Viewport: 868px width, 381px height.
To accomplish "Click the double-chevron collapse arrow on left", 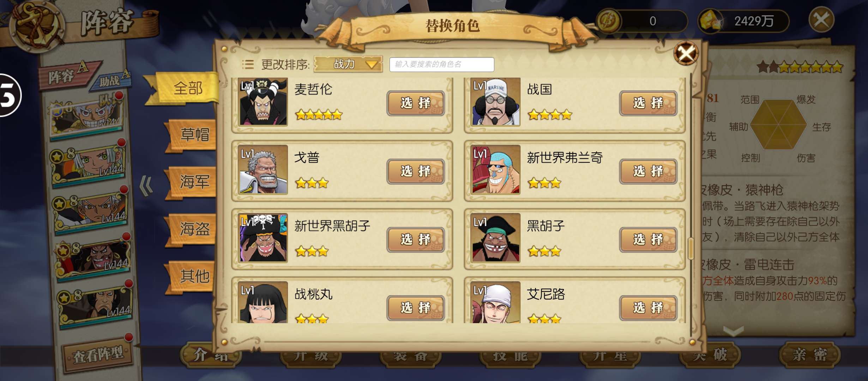I will (x=146, y=186).
